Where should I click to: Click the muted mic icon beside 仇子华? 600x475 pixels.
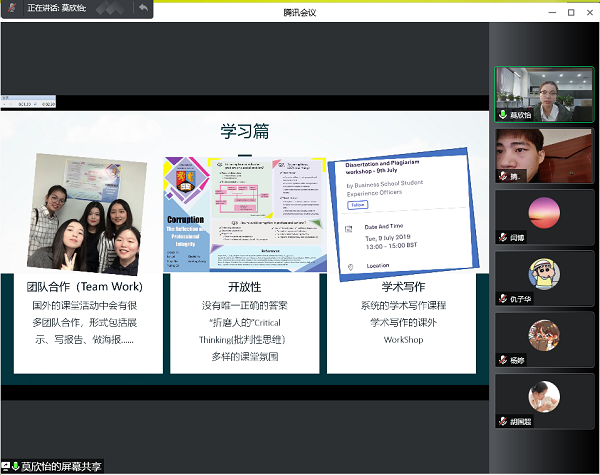tap(503, 299)
